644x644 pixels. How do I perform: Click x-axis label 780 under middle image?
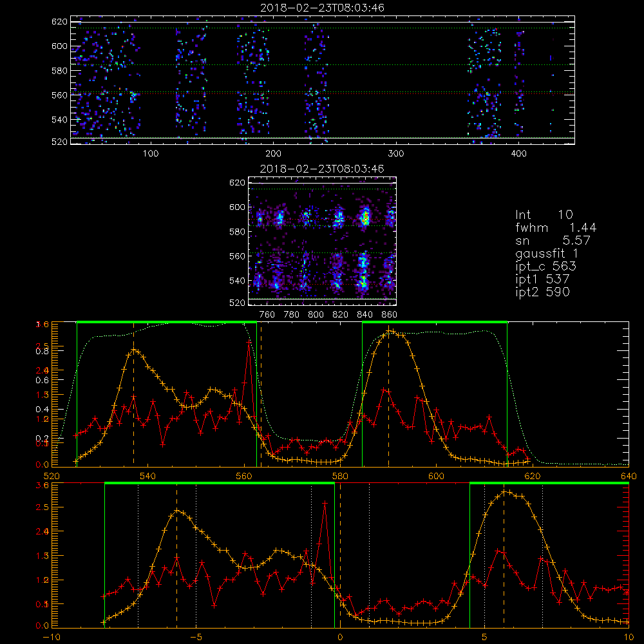coord(292,315)
